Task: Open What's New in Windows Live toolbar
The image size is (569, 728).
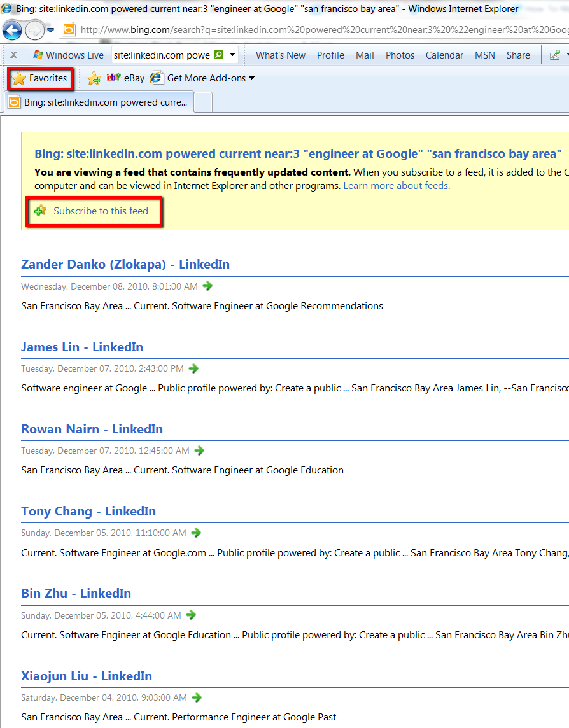Action: tap(281, 55)
